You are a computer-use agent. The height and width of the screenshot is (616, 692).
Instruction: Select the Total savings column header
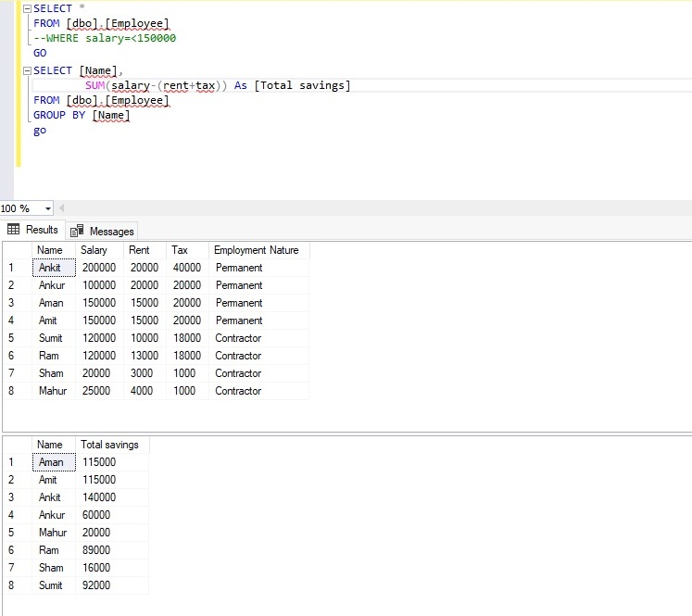112,445
